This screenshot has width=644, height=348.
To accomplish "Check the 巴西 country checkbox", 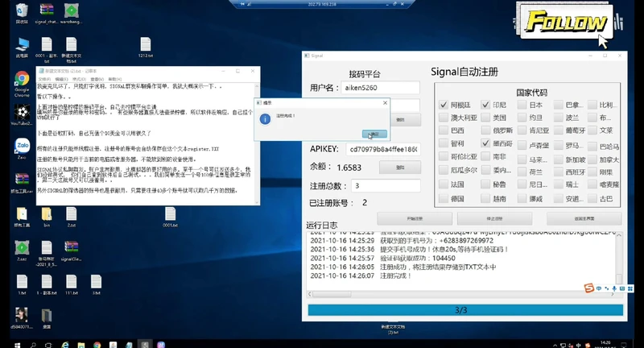I will tap(444, 130).
